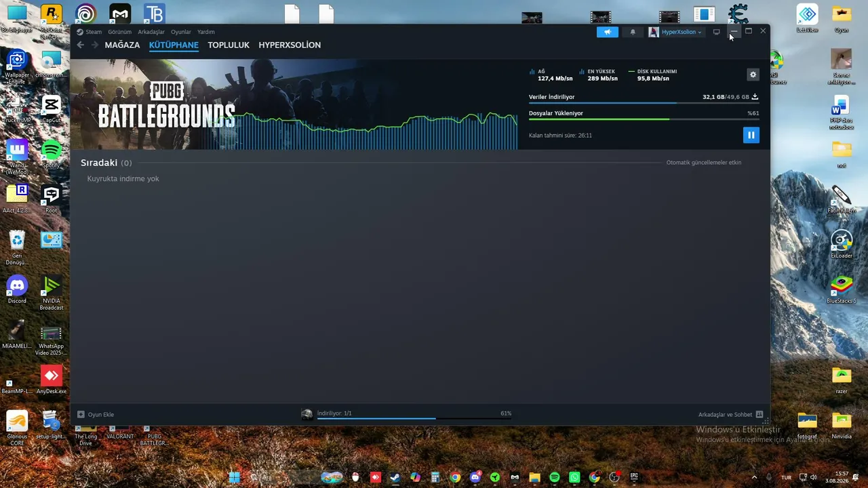
Task: Click the PUBG Battlegrounds banner image
Action: point(294,104)
